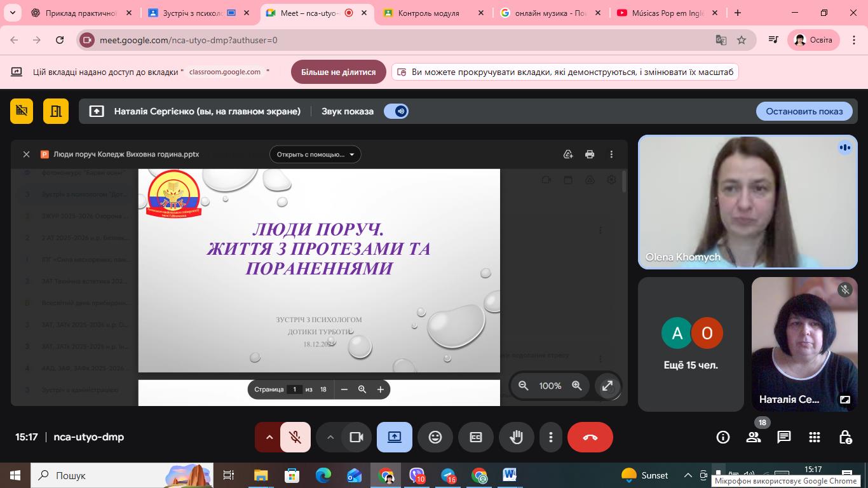This screenshot has width=868, height=488.
Task: Open more call options menu
Action: pyautogui.click(x=550, y=437)
